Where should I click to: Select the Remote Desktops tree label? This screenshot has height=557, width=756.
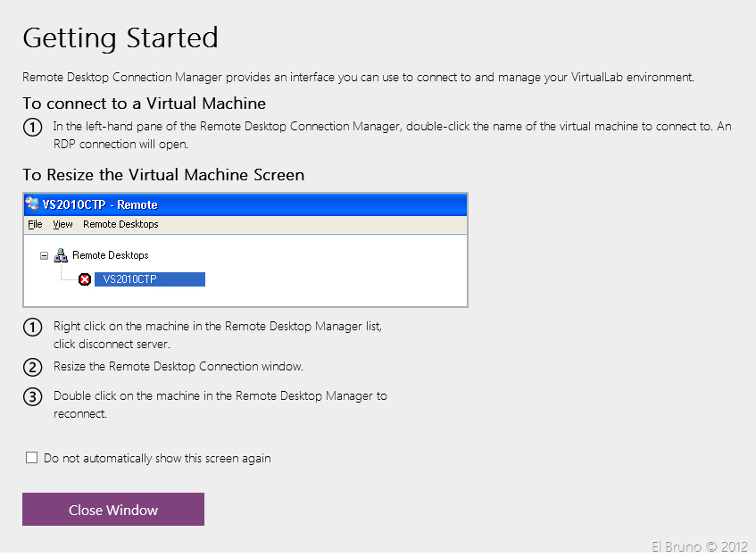(110, 255)
